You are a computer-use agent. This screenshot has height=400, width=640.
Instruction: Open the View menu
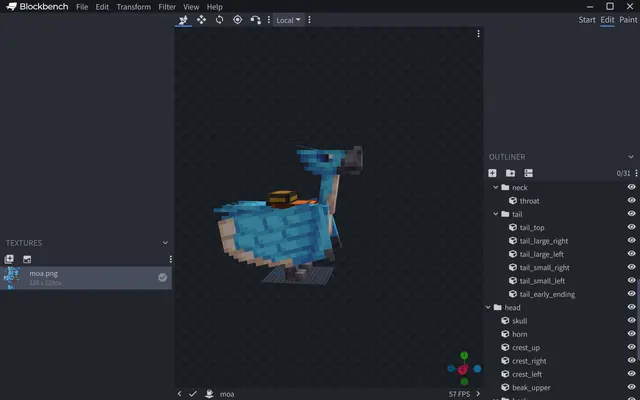[x=191, y=7]
